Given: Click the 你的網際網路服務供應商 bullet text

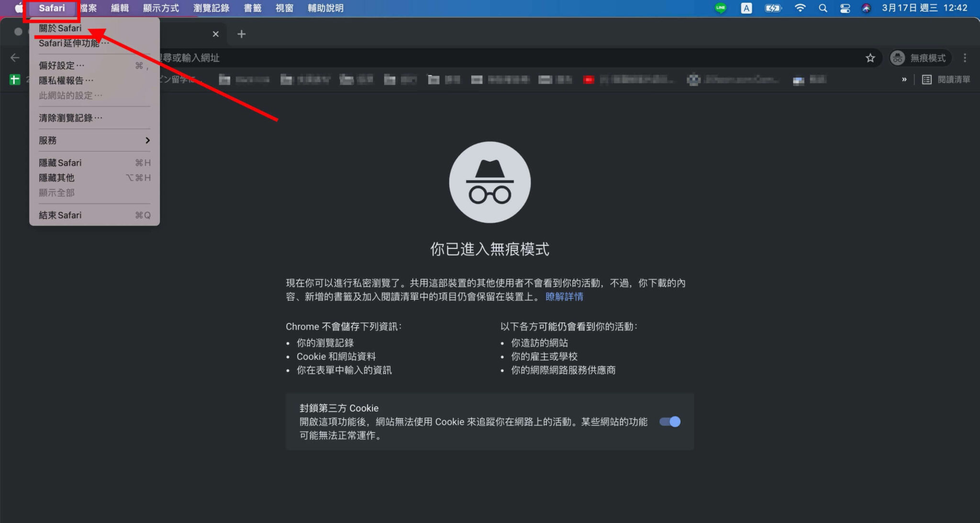Looking at the screenshot, I should 563,370.
